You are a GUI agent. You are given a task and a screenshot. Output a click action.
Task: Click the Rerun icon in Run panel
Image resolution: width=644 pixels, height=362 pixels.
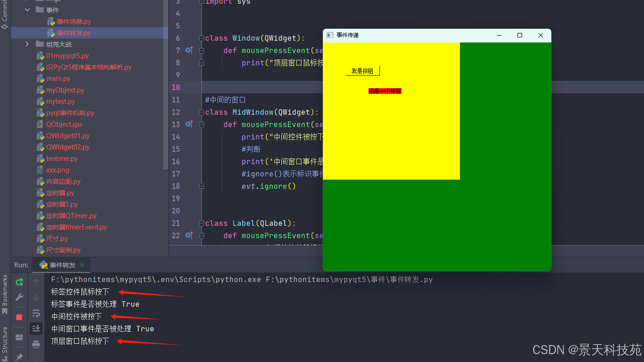point(19,282)
